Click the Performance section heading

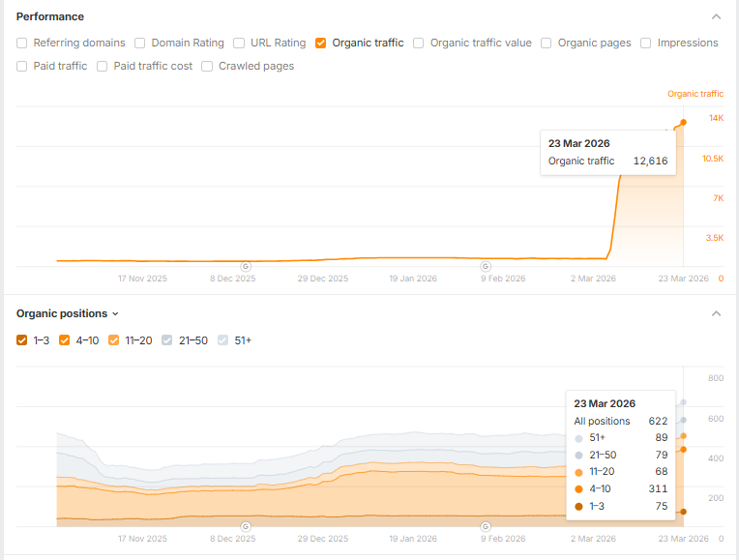[50, 16]
